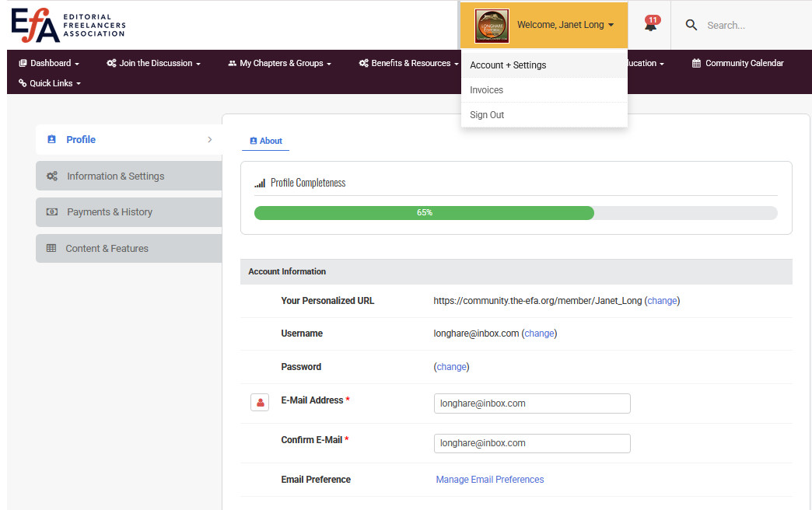Expand the Dashboard dropdown menu
812x510 pixels.
[x=49, y=63]
